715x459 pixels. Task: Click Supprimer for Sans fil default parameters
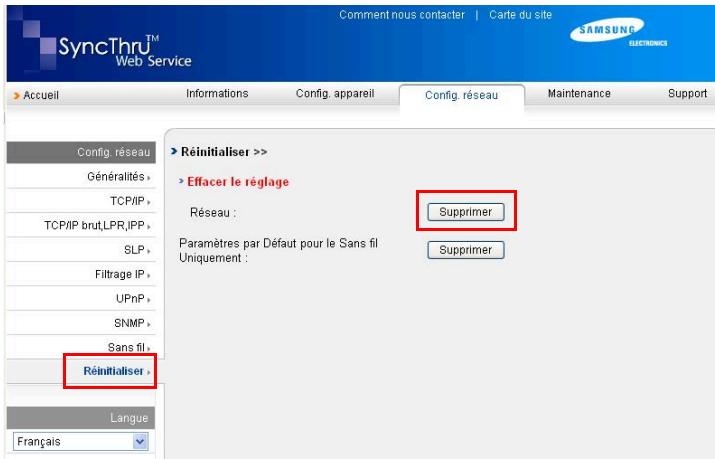click(466, 250)
